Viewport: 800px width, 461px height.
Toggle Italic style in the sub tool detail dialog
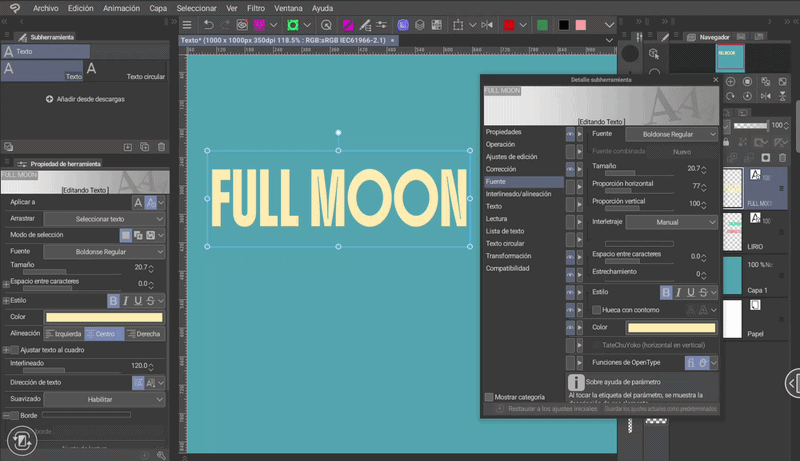tap(679, 292)
